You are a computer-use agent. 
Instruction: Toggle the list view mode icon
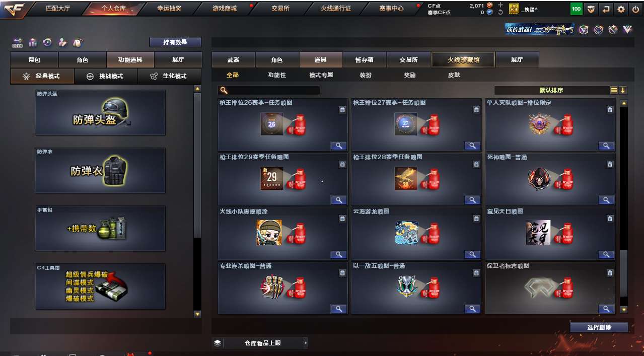point(614,90)
